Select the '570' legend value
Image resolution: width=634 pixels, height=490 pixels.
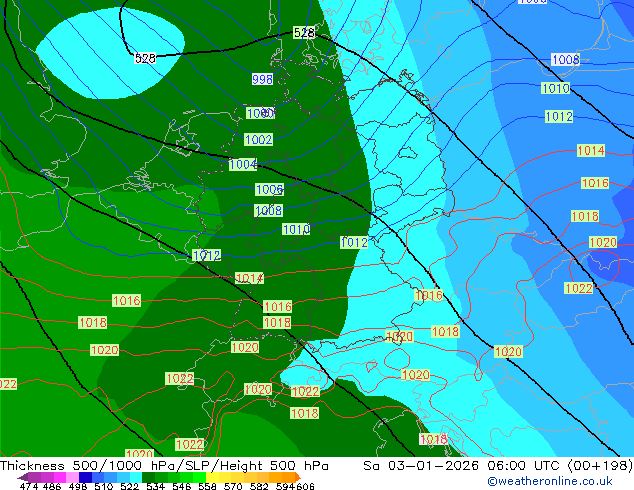coord(233,486)
